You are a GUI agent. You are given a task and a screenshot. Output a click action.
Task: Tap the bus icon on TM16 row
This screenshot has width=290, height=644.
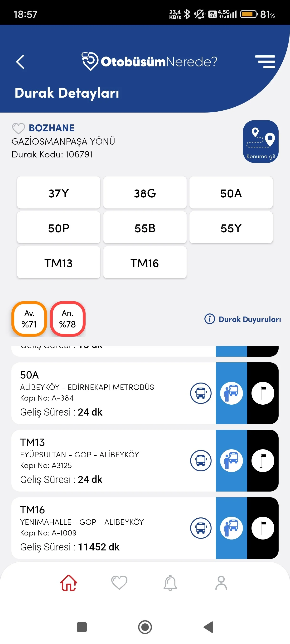[201, 528]
